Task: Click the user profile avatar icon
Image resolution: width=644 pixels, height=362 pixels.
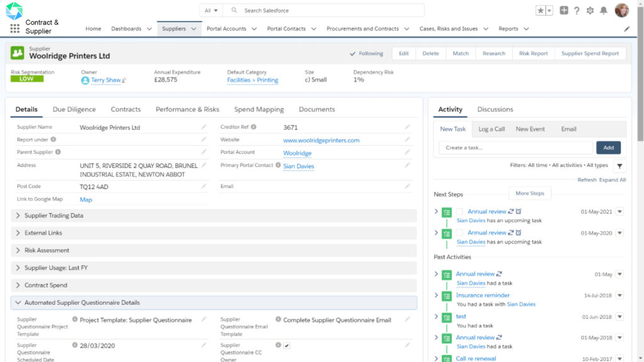Action: tap(621, 10)
